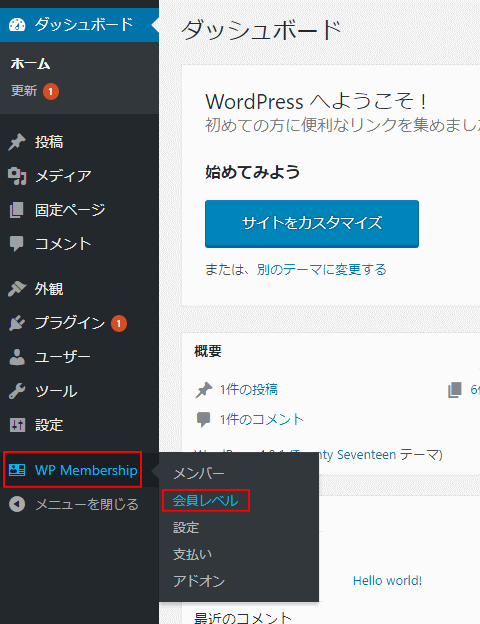This screenshot has width=480, height=624.
Task: Click the Tools wrench icon
Action: point(17,391)
